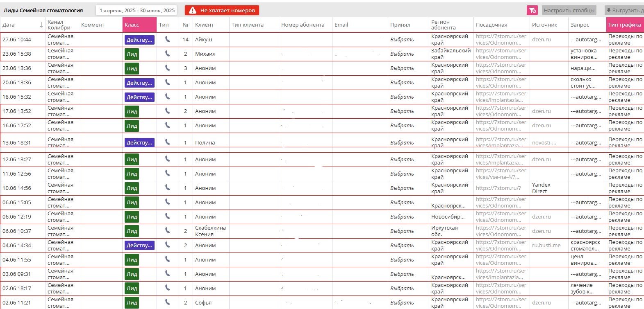Click class badge "Лид" in 17.06 13:52 row
The image size is (644, 309).
pos(132,111)
